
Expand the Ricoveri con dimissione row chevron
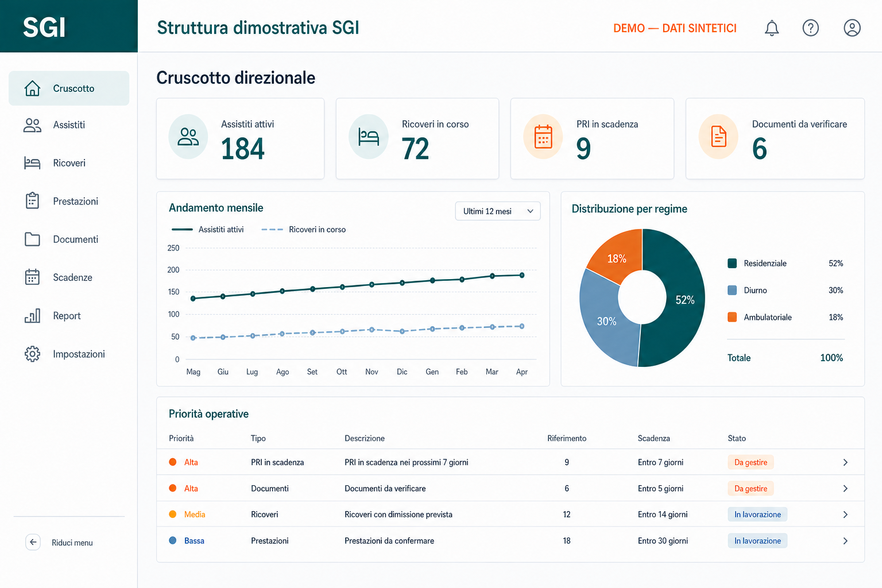(x=845, y=514)
